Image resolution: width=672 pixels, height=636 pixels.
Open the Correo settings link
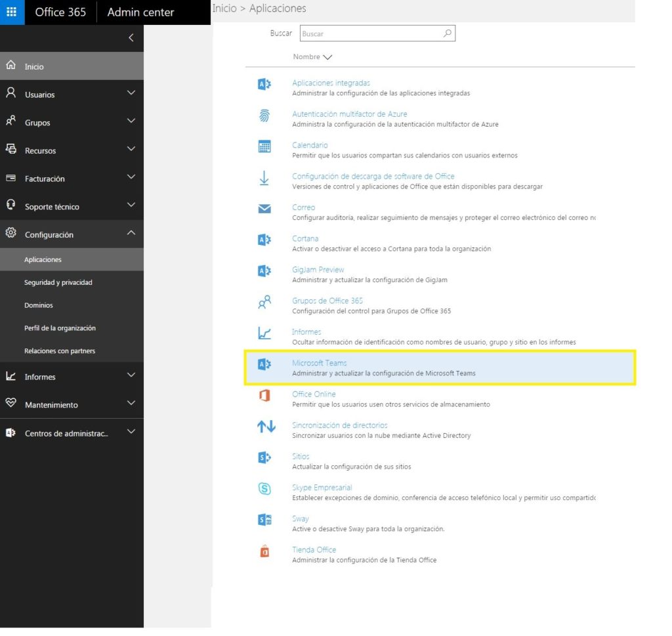click(x=303, y=207)
